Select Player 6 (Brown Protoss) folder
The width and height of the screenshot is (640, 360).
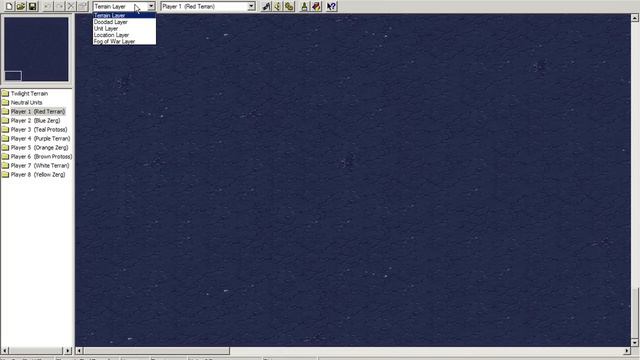click(x=37, y=156)
